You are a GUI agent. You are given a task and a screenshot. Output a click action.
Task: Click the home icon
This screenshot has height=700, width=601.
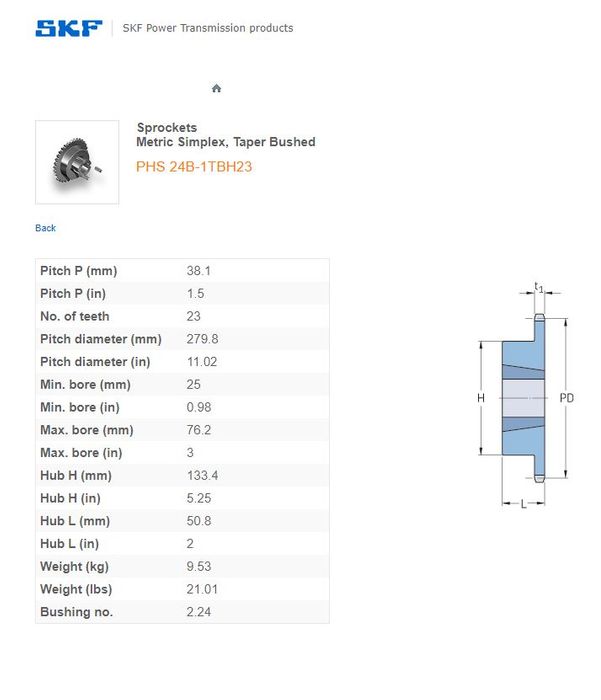(216, 89)
